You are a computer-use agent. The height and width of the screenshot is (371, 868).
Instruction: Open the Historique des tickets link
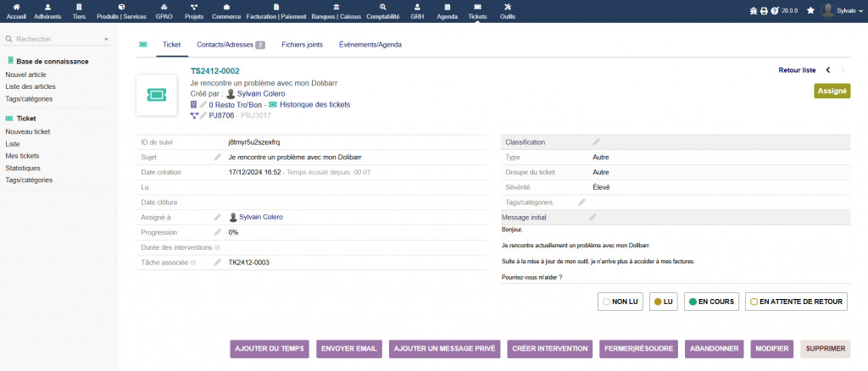click(314, 104)
